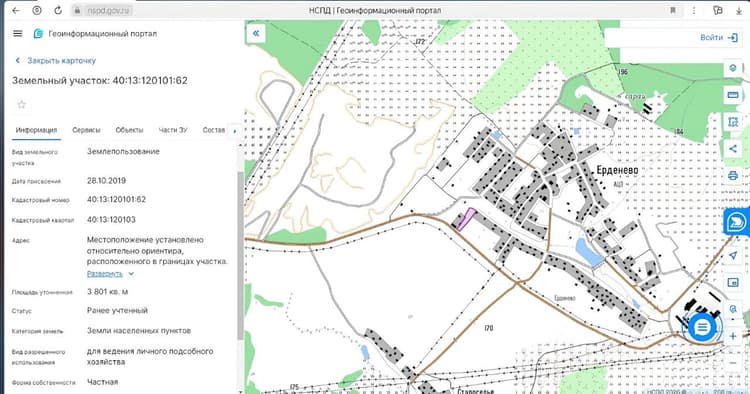The height and width of the screenshot is (394, 750).
Task: Select the Части ЗУ tab
Action: click(173, 130)
